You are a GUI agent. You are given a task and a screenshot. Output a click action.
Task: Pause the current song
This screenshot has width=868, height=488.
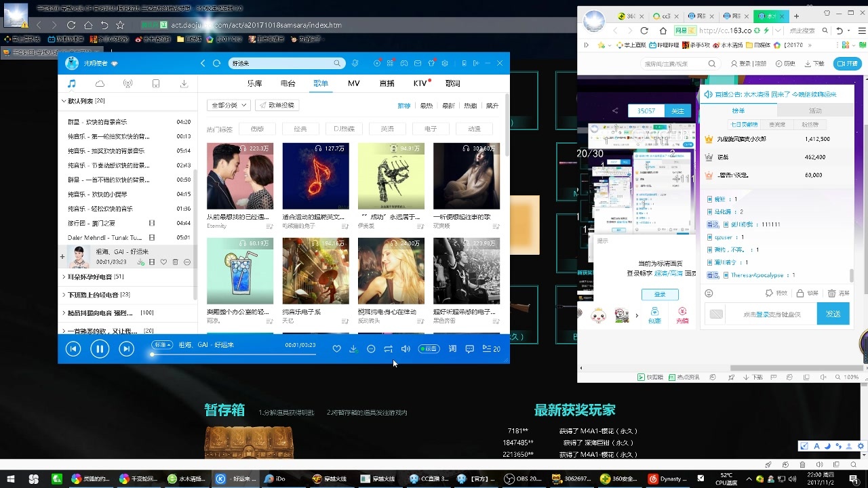tap(100, 348)
